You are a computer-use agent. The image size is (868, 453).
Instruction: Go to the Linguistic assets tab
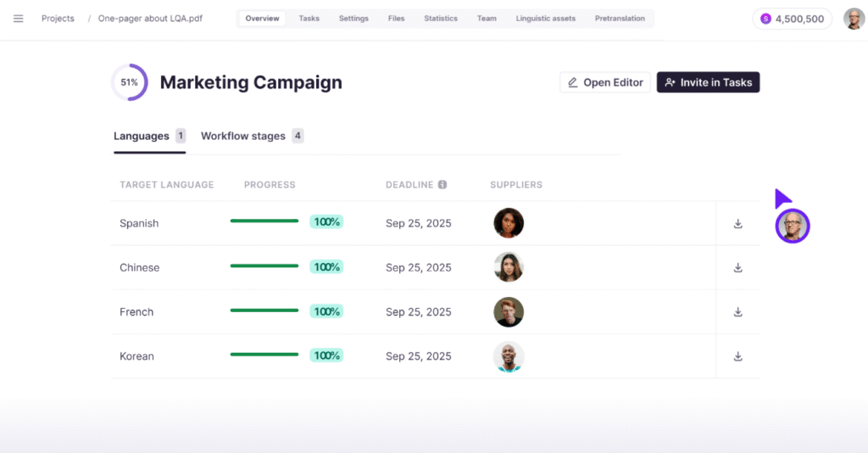pos(545,19)
